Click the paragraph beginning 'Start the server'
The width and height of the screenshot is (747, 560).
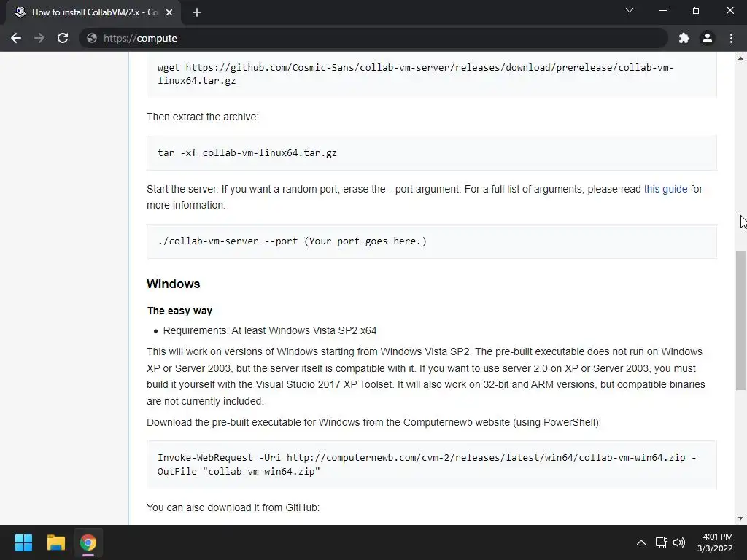[425, 197]
